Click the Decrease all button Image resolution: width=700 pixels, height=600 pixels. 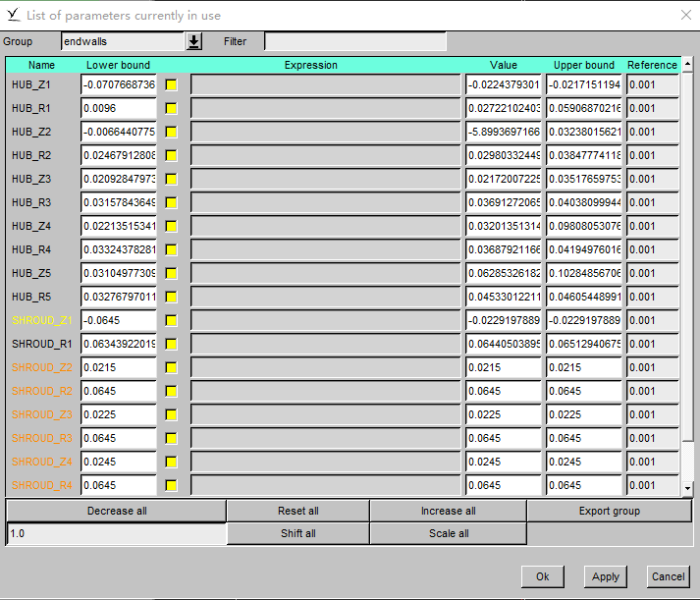(117, 511)
